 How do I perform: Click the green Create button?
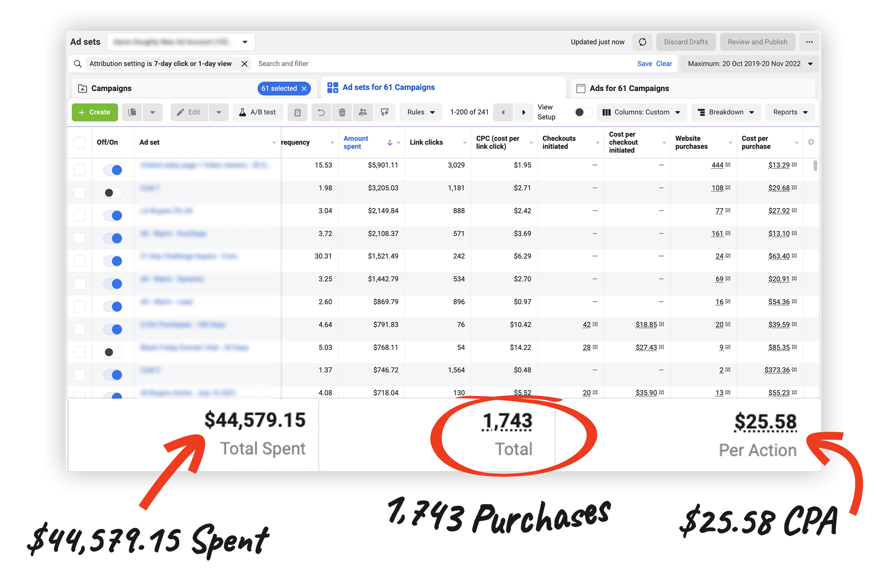(95, 112)
